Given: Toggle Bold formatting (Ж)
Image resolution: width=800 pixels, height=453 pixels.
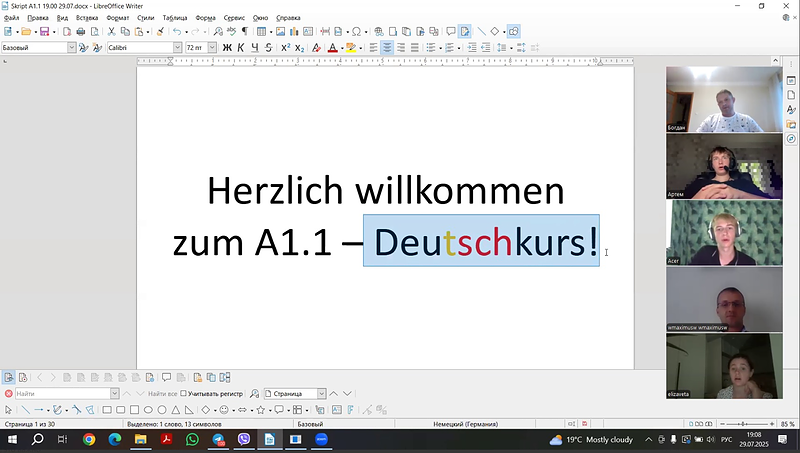Looking at the screenshot, I should click(x=227, y=47).
